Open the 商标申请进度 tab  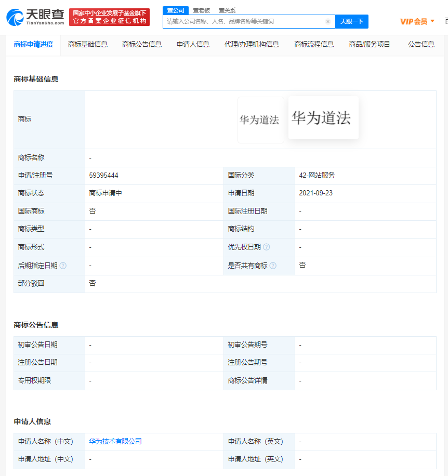[x=33, y=44]
